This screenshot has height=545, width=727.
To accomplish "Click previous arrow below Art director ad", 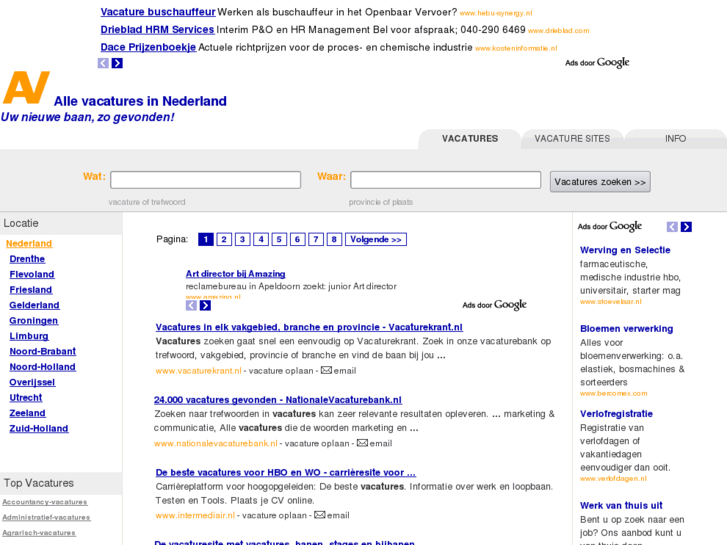I will click(191, 305).
